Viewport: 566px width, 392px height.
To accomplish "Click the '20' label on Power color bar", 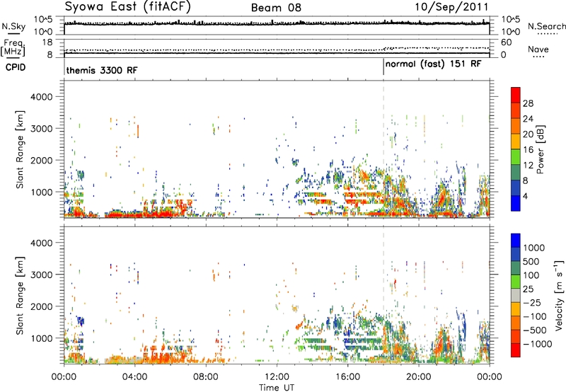I will pyautogui.click(x=528, y=134).
